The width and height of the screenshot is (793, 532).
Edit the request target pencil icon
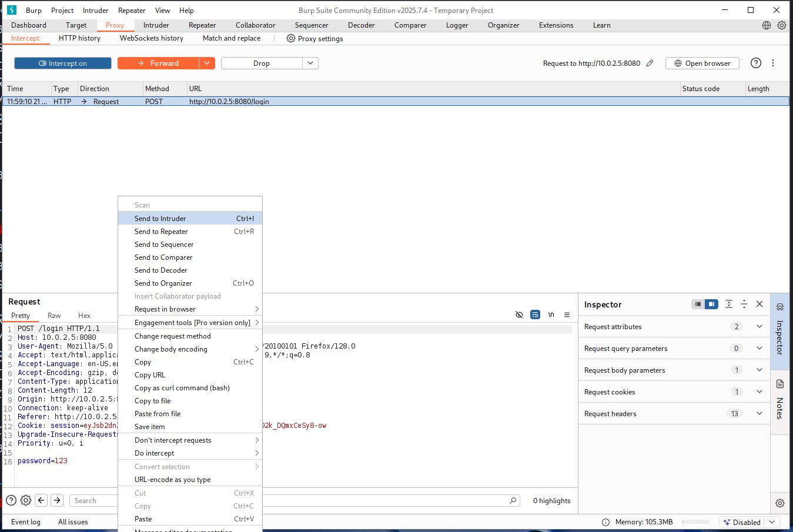[650, 63]
